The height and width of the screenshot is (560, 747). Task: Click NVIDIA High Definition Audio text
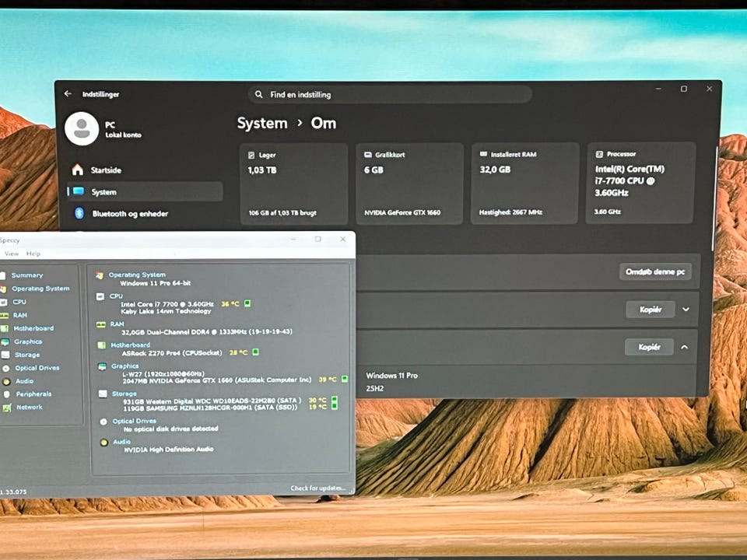click(169, 449)
